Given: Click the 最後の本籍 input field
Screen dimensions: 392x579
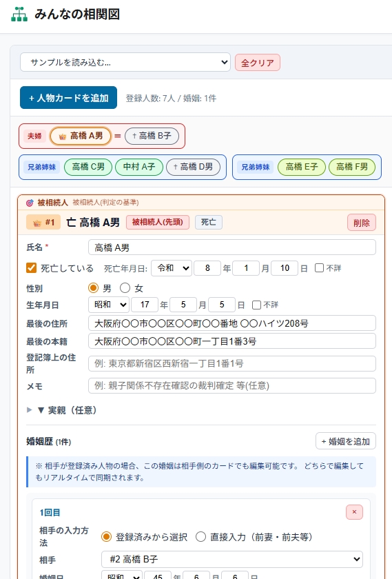Looking at the screenshot, I should tap(231, 341).
